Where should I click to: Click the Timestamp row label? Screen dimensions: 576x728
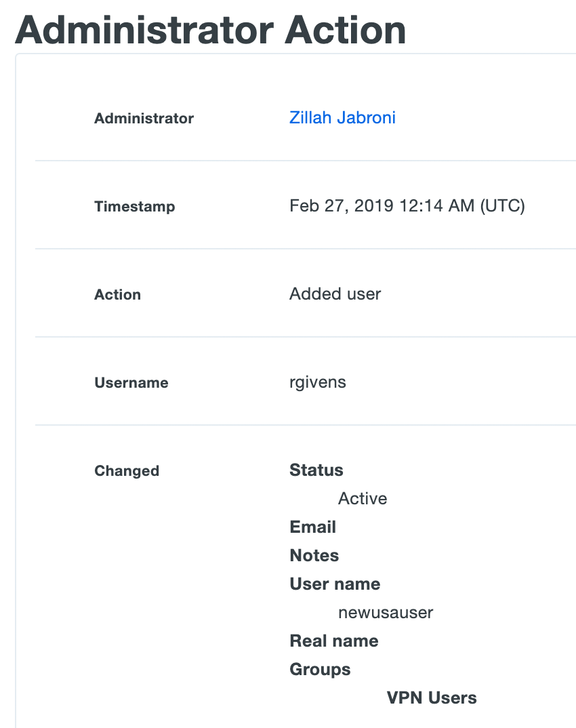135,207
